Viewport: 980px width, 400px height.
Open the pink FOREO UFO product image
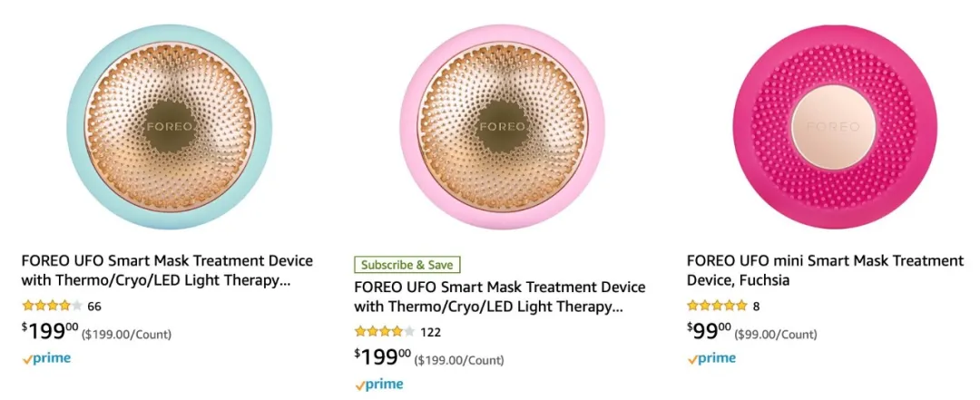pos(502,125)
